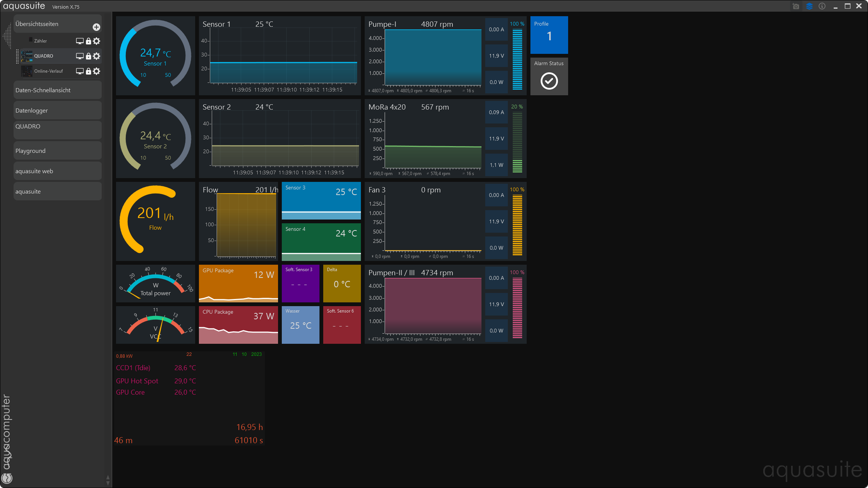The width and height of the screenshot is (868, 488).
Task: Toggle the lock on the Zähler page
Action: [89, 41]
